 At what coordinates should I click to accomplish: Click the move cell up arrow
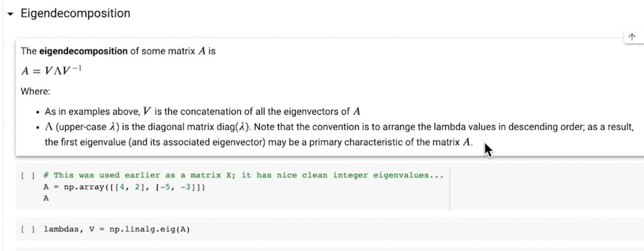(x=632, y=38)
